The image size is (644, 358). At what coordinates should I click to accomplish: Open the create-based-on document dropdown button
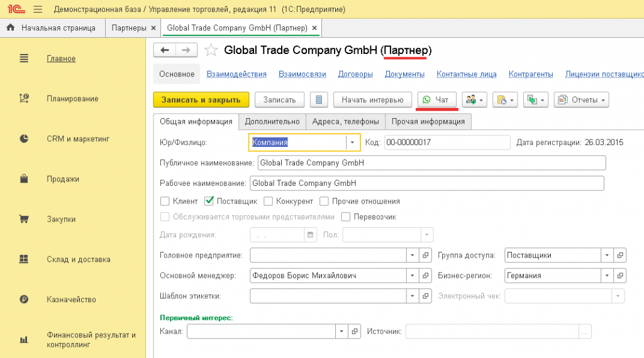[505, 100]
